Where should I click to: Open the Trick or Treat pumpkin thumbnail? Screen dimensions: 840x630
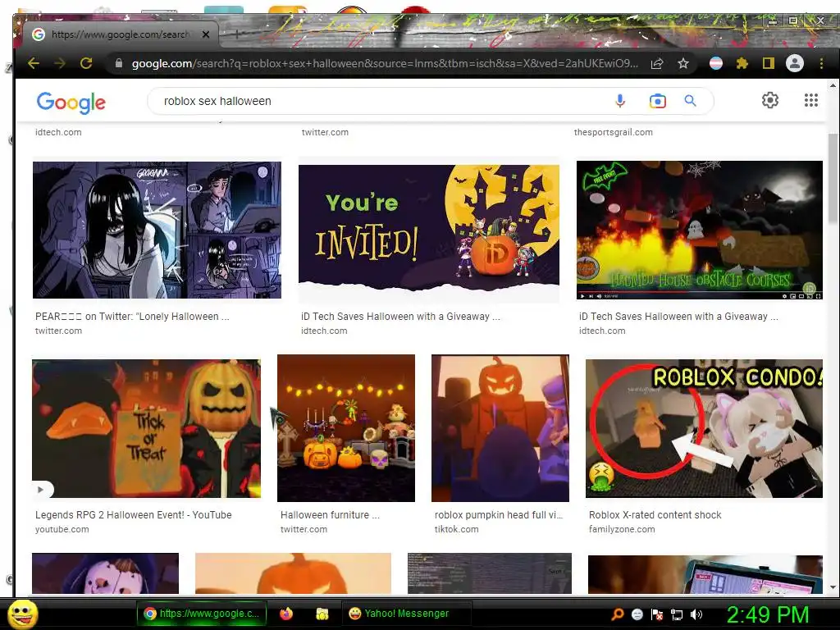click(146, 428)
